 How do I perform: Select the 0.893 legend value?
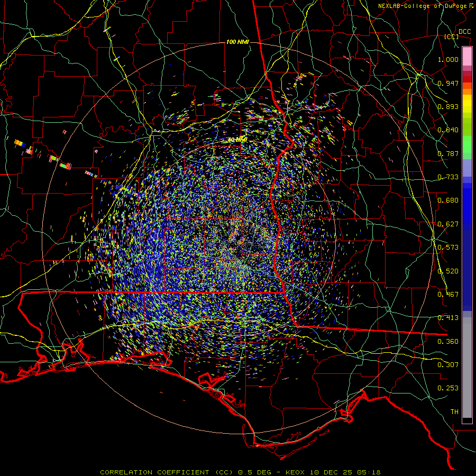tap(448, 106)
